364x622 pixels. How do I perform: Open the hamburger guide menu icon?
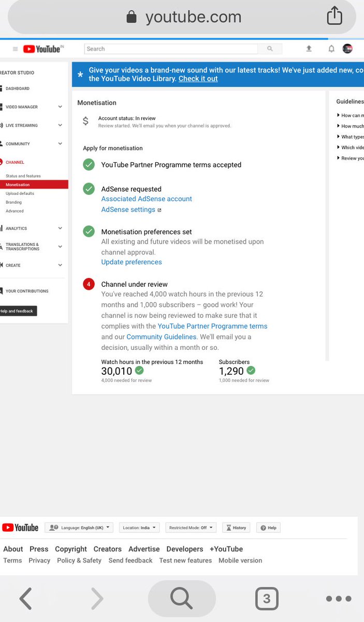[15, 49]
